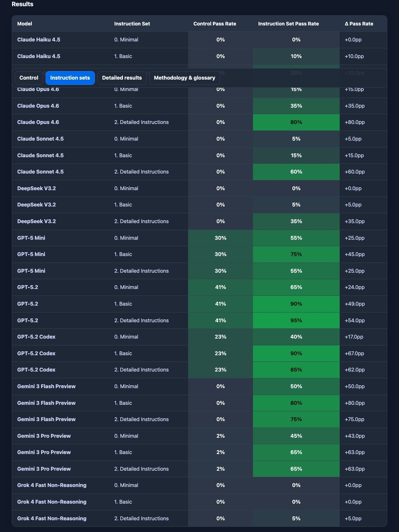Viewport: 399px width, 532px height.
Task: Click +54.0pp in the GPT-5.2 row
Action: coord(354,321)
